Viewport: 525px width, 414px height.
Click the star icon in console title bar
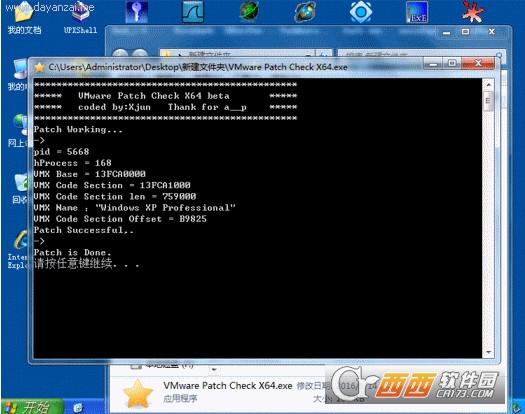(x=40, y=67)
